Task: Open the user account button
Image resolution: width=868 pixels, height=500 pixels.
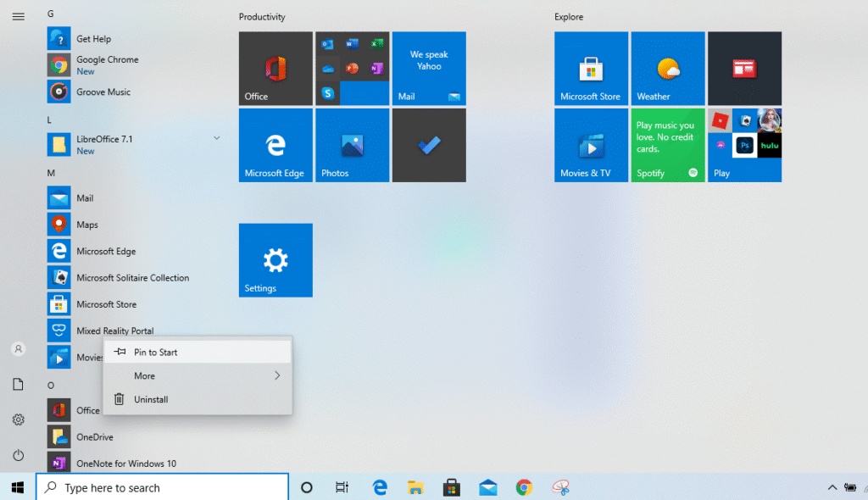Action: coord(19,349)
